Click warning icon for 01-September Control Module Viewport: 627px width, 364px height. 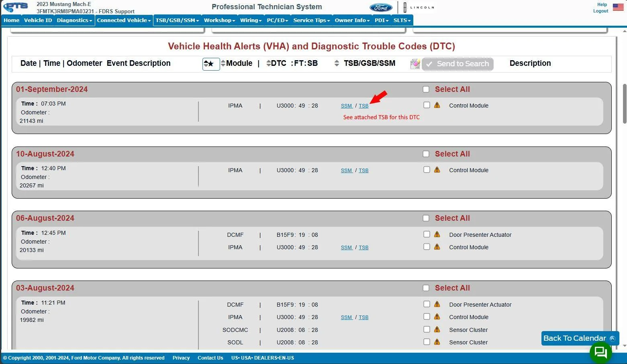[437, 105]
